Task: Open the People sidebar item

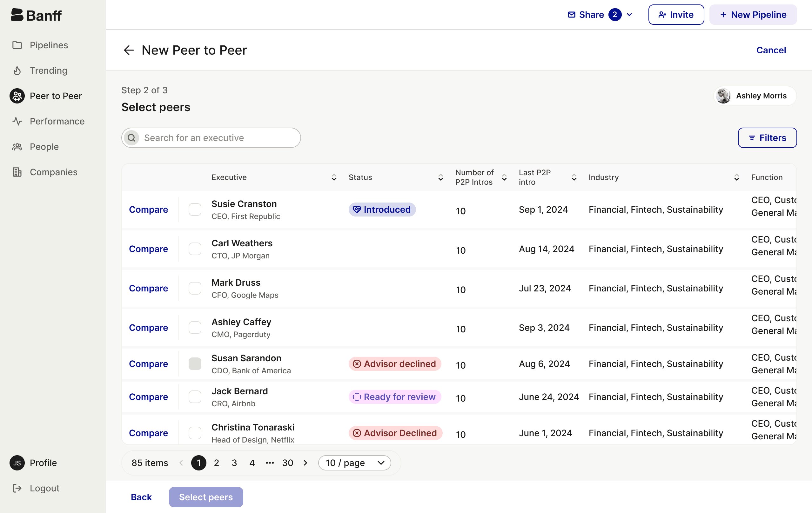Action: (44, 147)
